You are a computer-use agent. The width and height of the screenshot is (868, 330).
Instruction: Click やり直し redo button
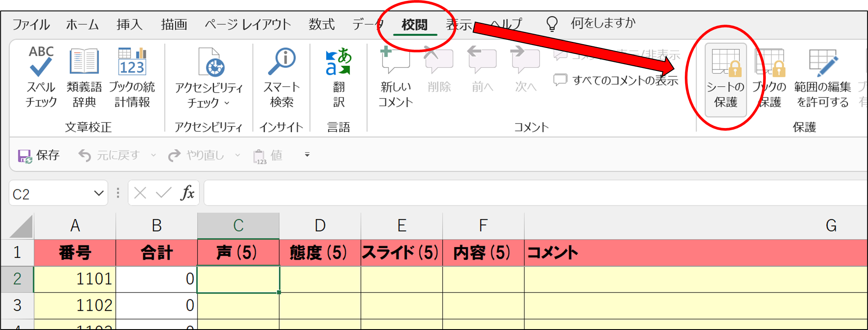(x=196, y=155)
